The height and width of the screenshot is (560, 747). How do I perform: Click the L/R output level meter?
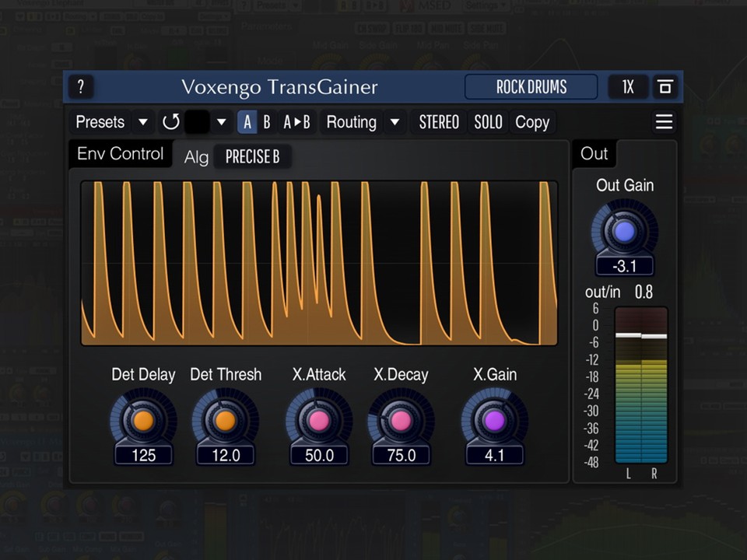[641, 385]
